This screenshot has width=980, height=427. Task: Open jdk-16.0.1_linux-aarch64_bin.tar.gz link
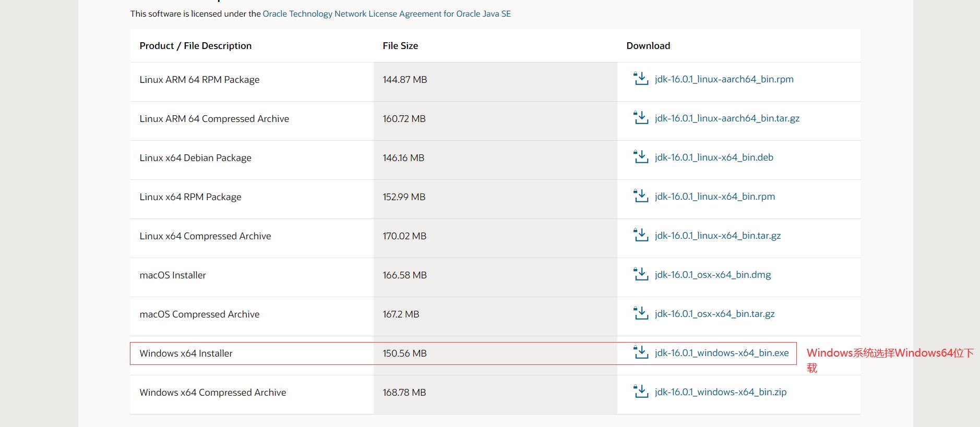click(x=727, y=118)
